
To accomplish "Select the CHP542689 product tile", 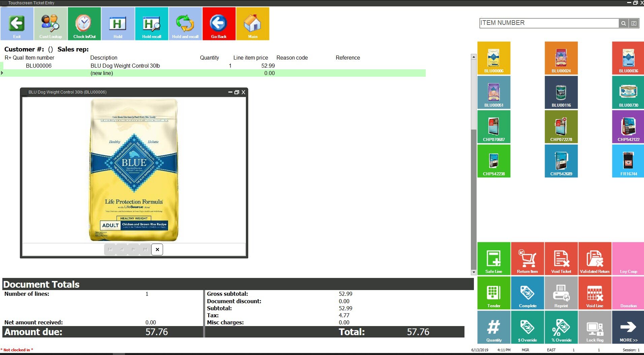I will pyautogui.click(x=561, y=161).
